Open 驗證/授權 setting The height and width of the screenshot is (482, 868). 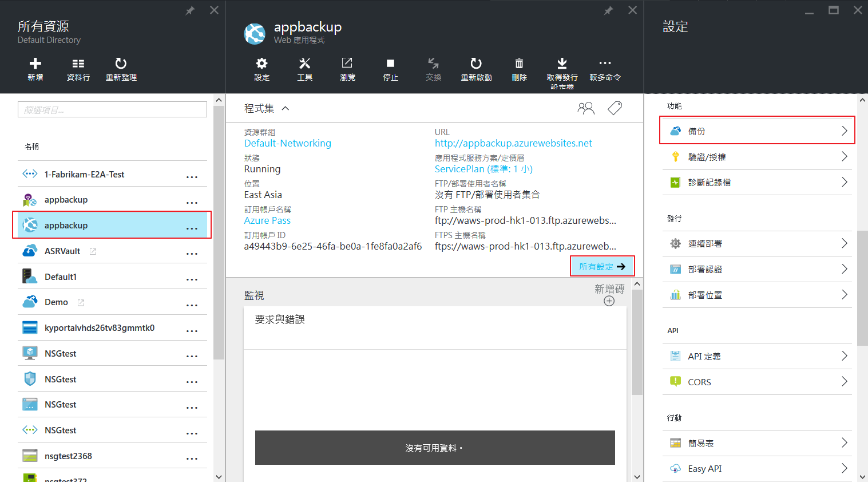point(757,157)
